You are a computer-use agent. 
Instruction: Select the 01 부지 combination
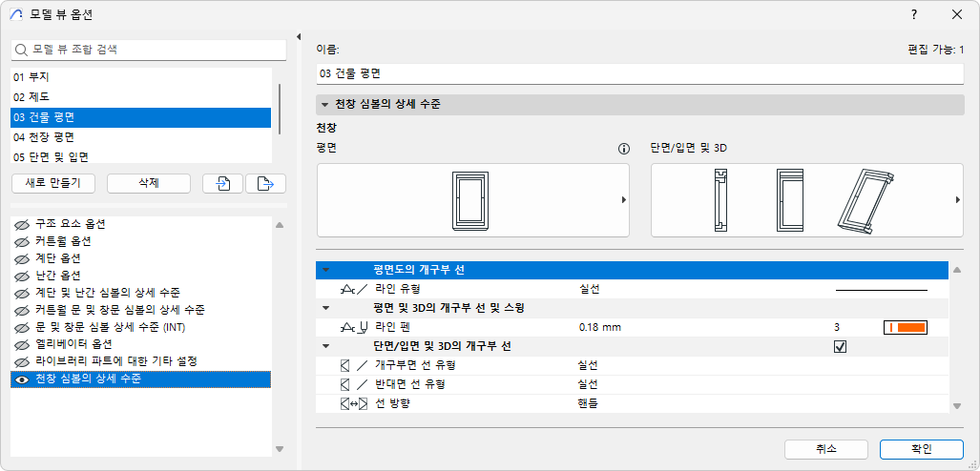(140, 77)
